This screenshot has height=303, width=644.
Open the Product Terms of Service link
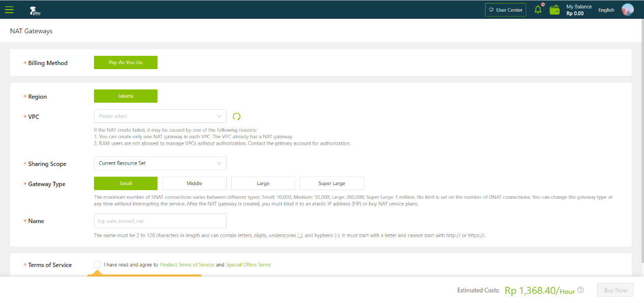[x=187, y=265]
